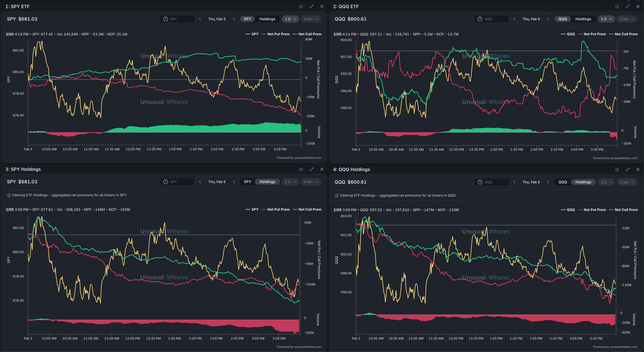Click help icon in SPY Holdings search
The height and width of the screenshot is (352, 644).
(x=165, y=182)
